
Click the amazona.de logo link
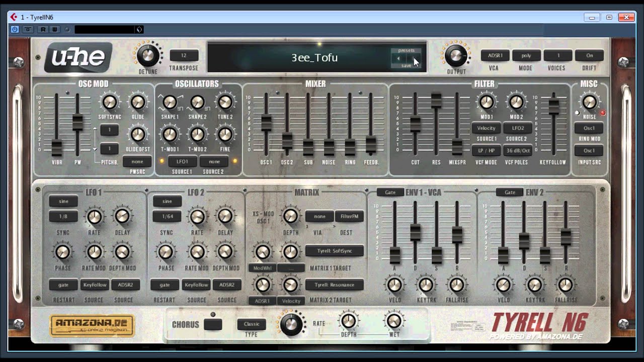92,326
